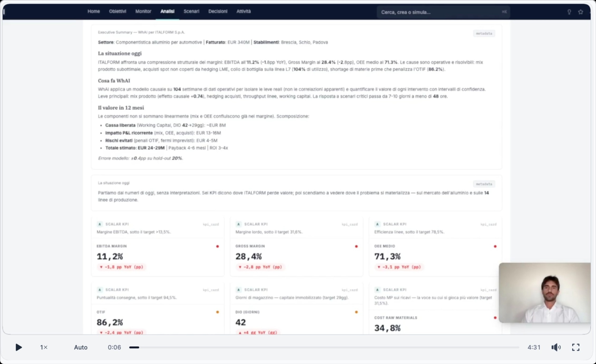Click the OEE Medio card's A icon

click(x=377, y=224)
